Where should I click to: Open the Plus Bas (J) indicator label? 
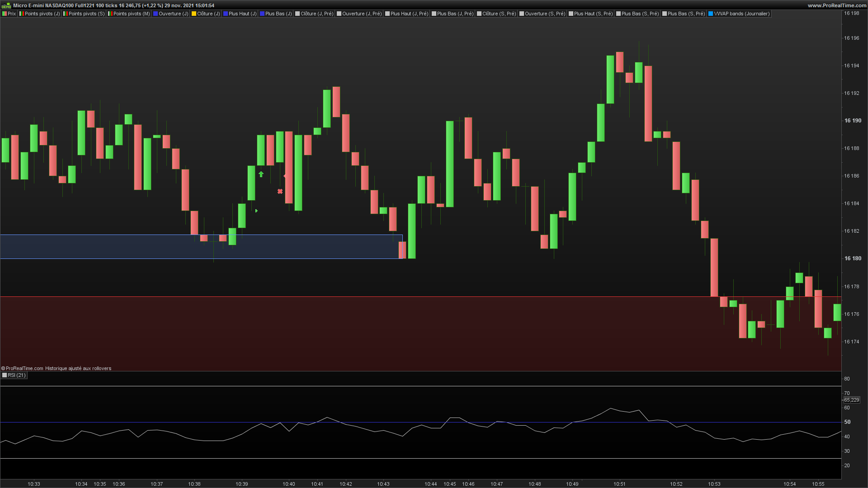(x=278, y=14)
